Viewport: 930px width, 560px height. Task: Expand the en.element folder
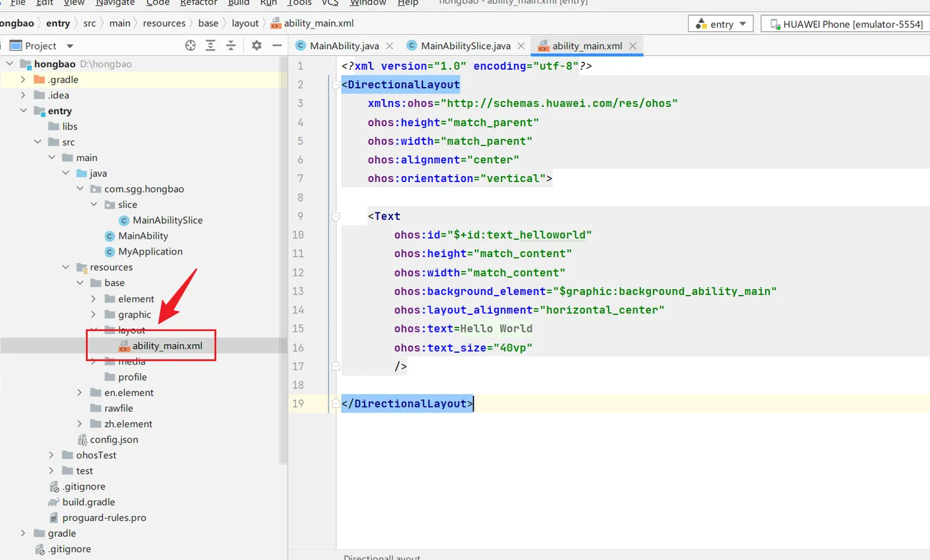point(80,393)
